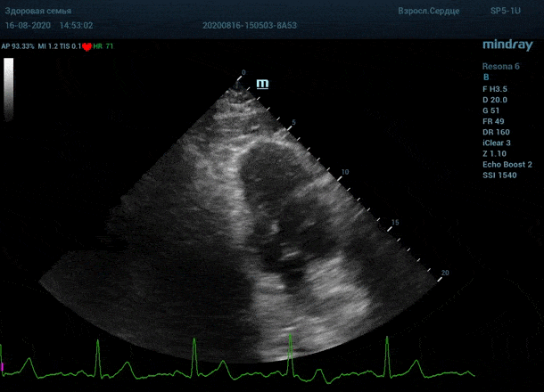This screenshot has width=544, height=392.
Task: Click the frame rate FR 49 value
Action: pos(493,121)
